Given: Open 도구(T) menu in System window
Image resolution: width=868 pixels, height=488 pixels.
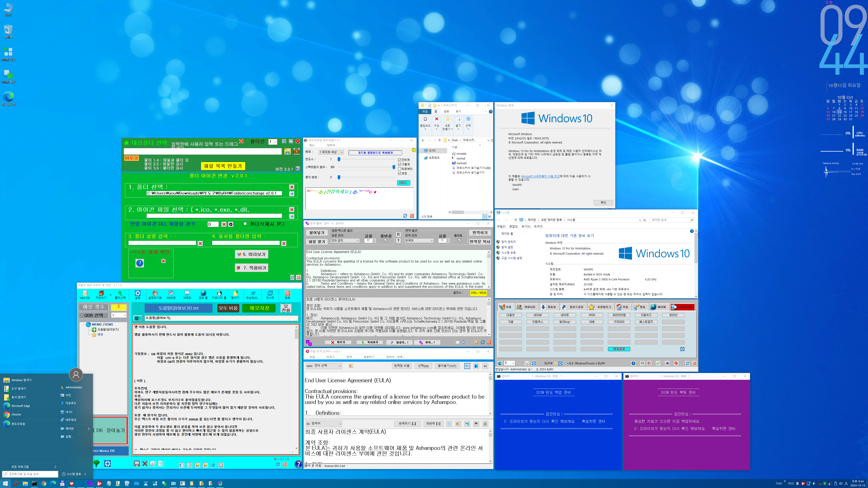Looking at the screenshot, I should tap(538, 226).
